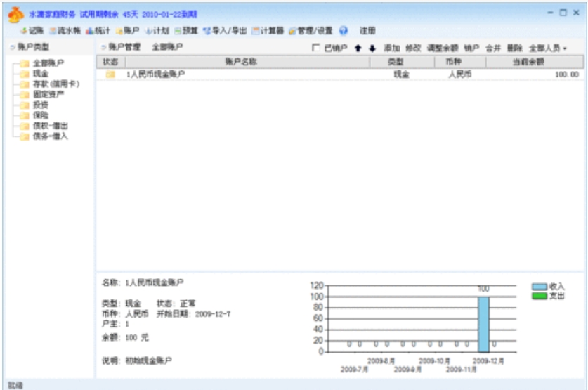This screenshot has height=390, width=588.
Task: Click the 添加 add account button
Action: 391,48
